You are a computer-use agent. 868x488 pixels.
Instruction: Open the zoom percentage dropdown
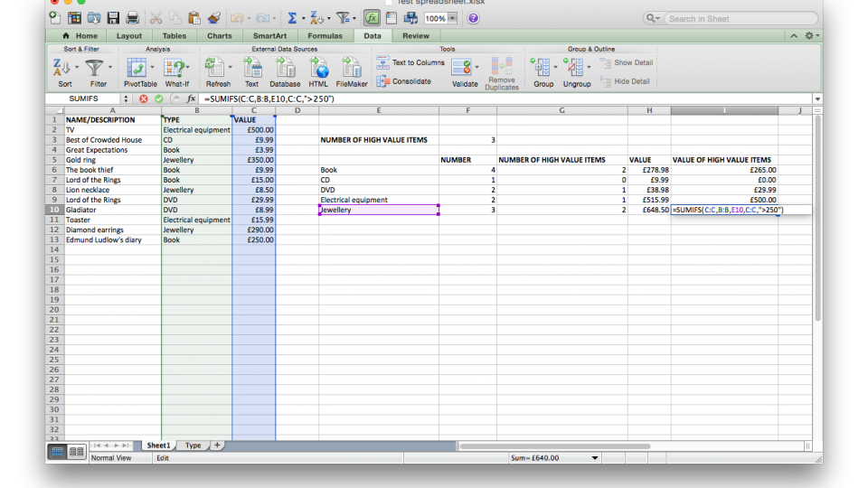(x=452, y=18)
